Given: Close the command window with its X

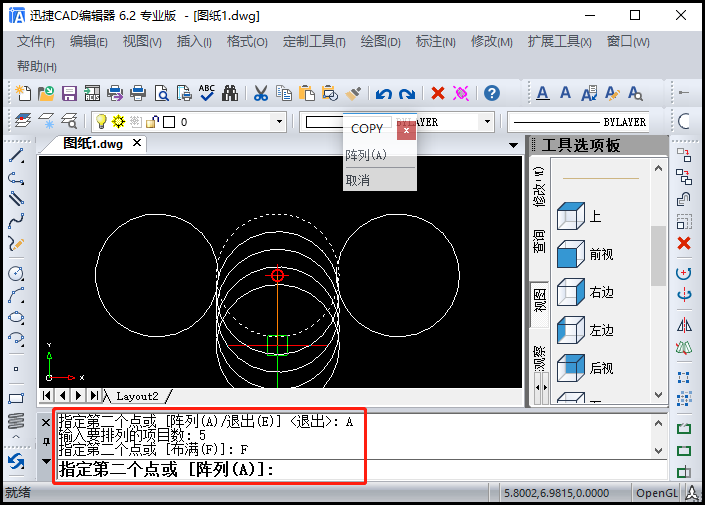Looking at the screenshot, I should 46,422.
